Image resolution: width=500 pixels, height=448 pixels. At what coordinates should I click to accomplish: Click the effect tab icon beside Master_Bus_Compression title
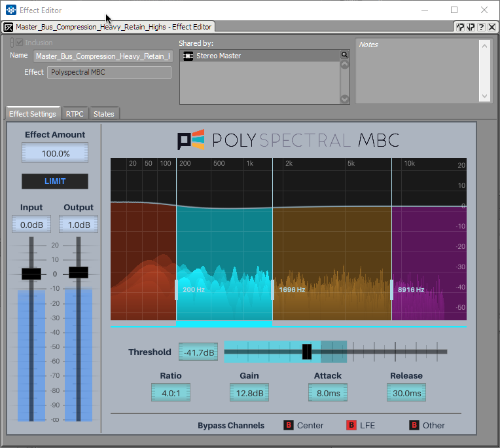[9, 28]
